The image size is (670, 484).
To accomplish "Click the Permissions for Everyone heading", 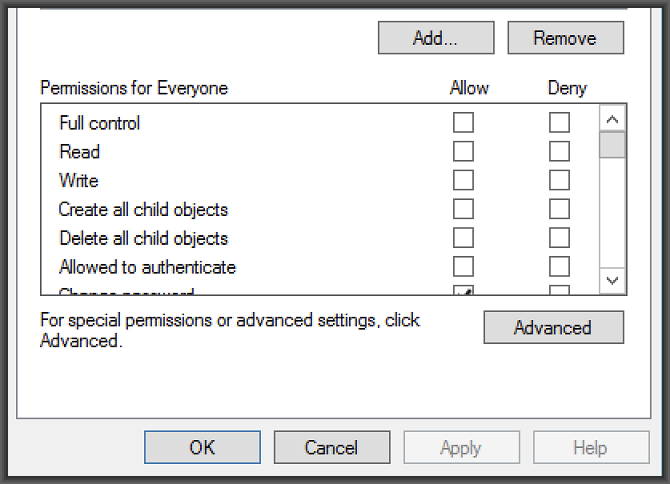I will tap(134, 88).
